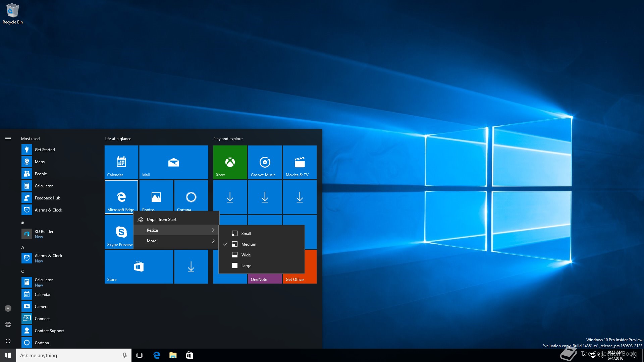The image size is (644, 362).
Task: Click the Start button
Action: 8,355
